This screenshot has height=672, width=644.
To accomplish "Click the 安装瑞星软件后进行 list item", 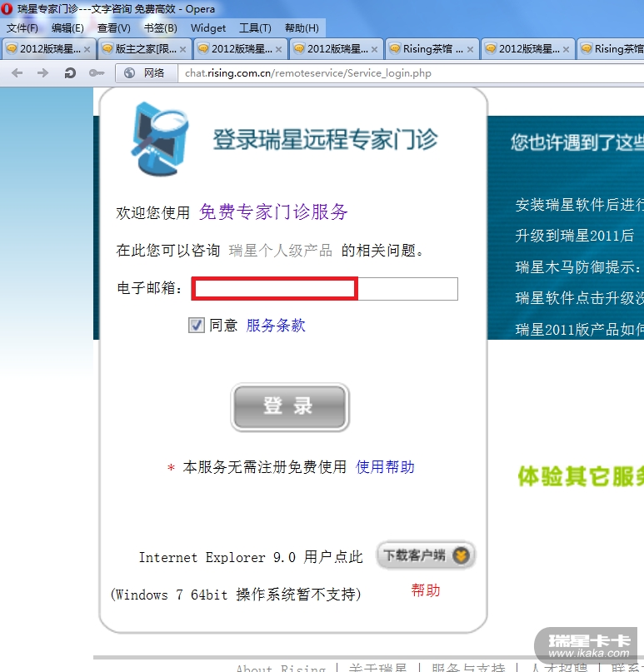I will 579,204.
